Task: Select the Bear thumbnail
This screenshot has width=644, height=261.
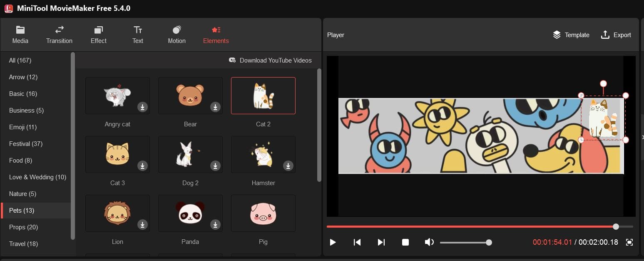Action: (190, 95)
